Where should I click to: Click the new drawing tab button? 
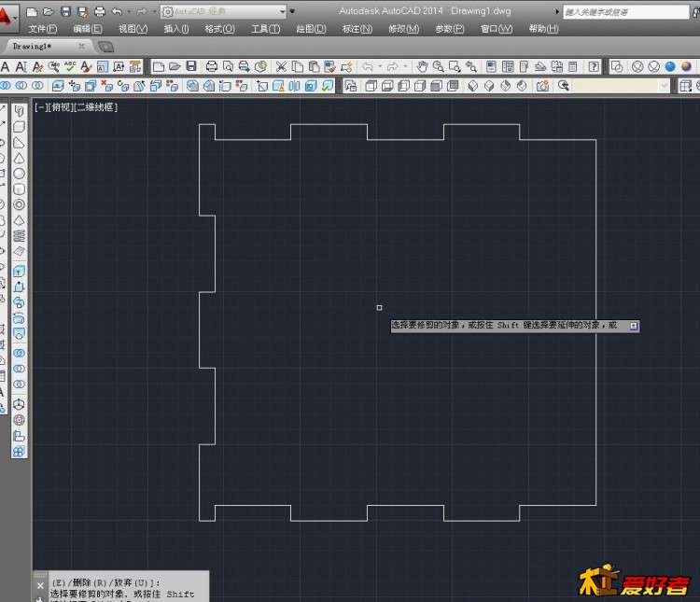[105, 47]
